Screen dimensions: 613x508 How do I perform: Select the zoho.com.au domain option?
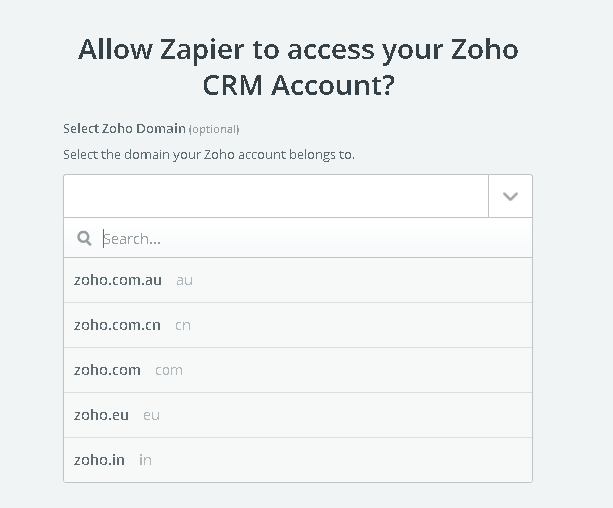point(117,280)
